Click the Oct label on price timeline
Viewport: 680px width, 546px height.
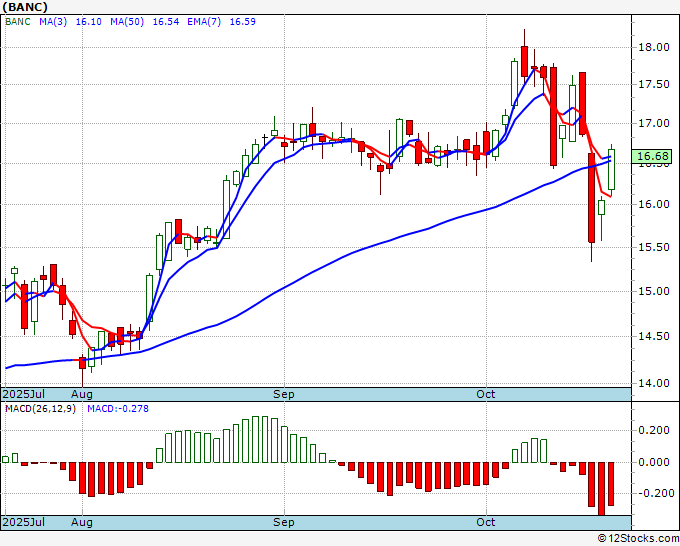pyautogui.click(x=485, y=394)
